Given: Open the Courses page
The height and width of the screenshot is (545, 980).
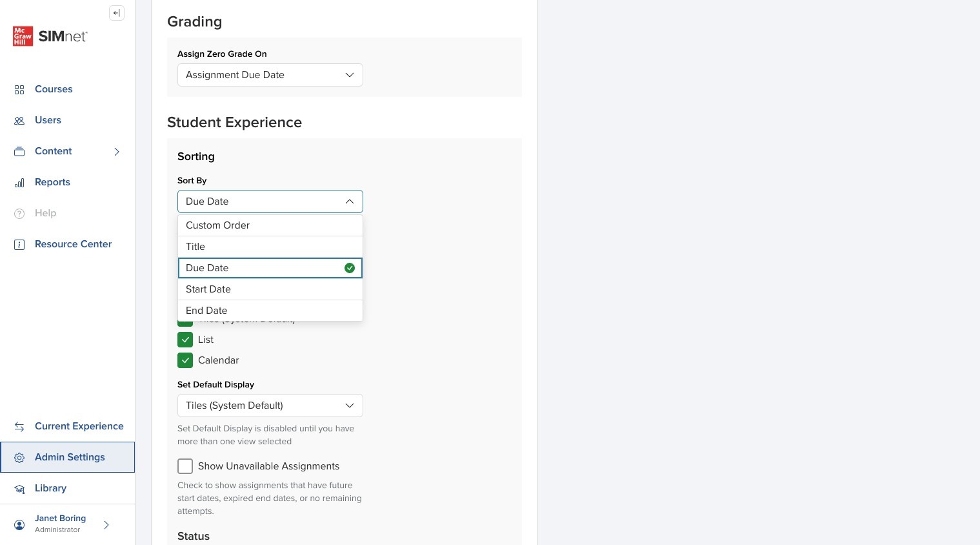Looking at the screenshot, I should click(54, 89).
